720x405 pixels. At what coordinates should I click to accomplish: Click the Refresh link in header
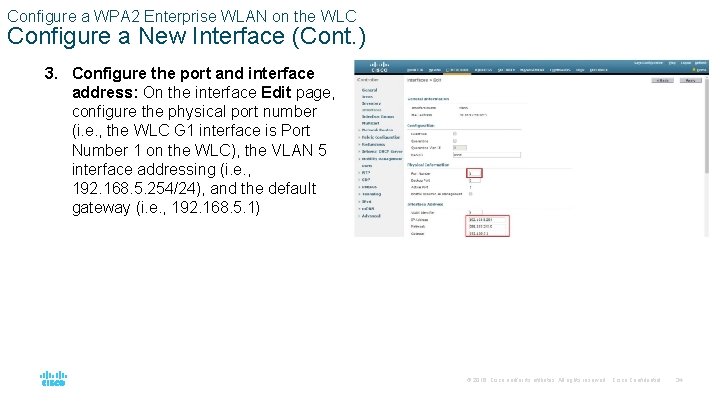tap(701, 63)
